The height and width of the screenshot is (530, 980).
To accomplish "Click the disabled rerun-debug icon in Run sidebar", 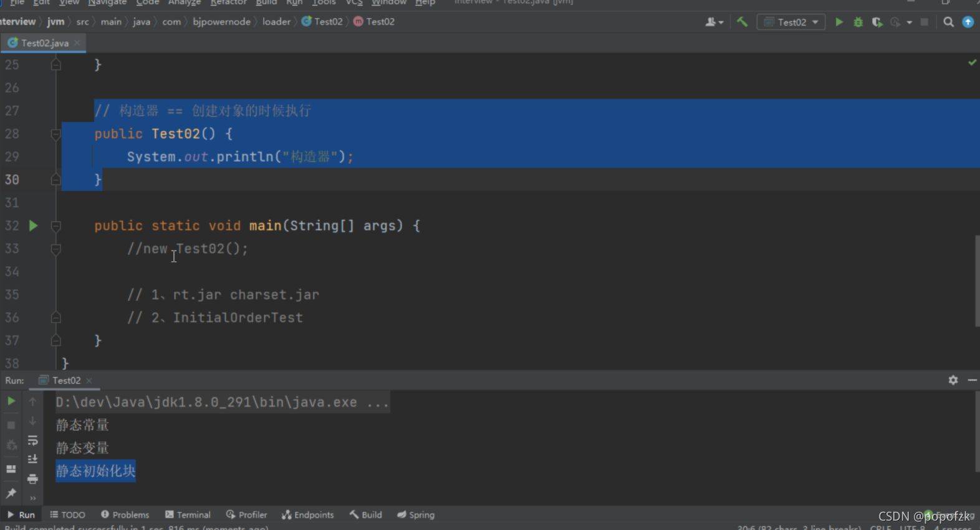I will [11, 445].
